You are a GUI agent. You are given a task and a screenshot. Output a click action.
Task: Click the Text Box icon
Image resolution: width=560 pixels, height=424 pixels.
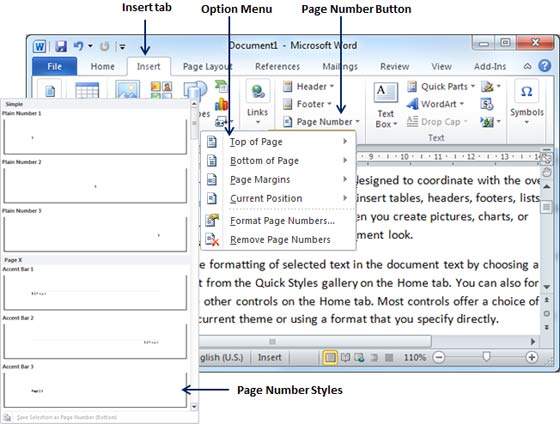tap(386, 93)
